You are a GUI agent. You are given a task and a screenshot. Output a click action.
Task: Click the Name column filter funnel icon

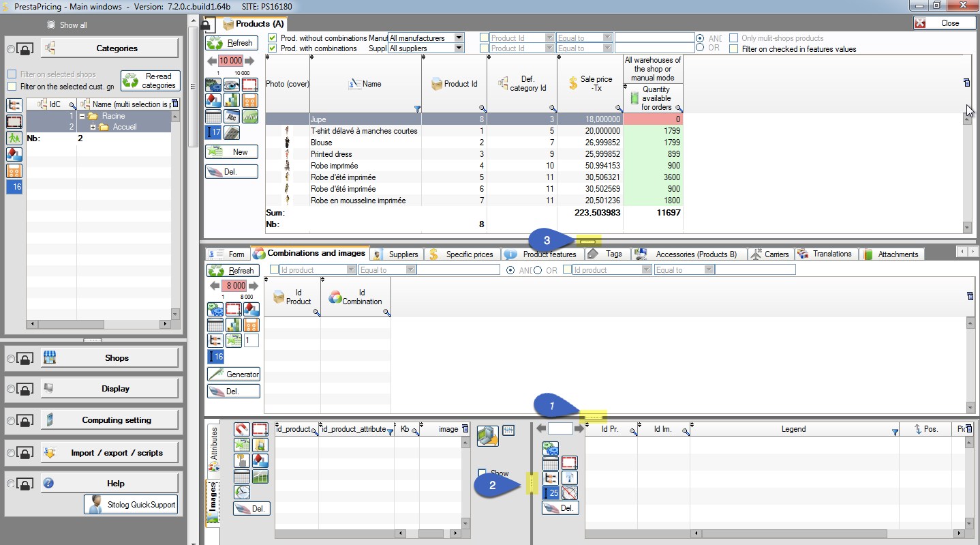click(417, 108)
